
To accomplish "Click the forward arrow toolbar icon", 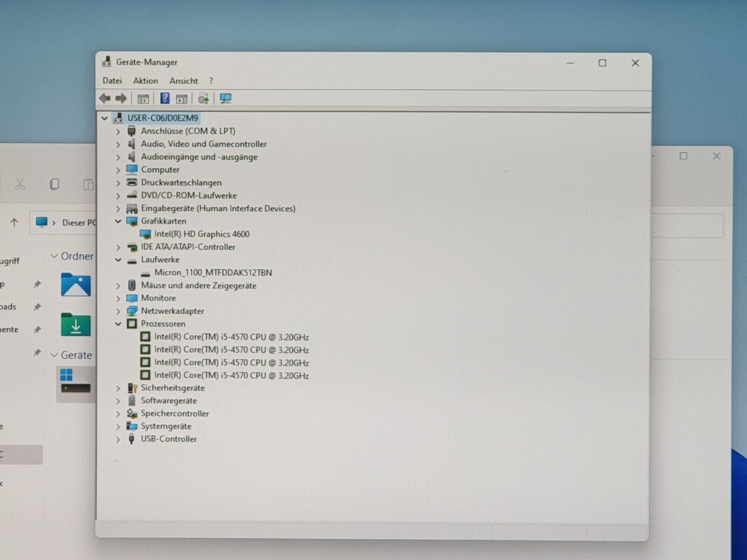I will coord(121,98).
